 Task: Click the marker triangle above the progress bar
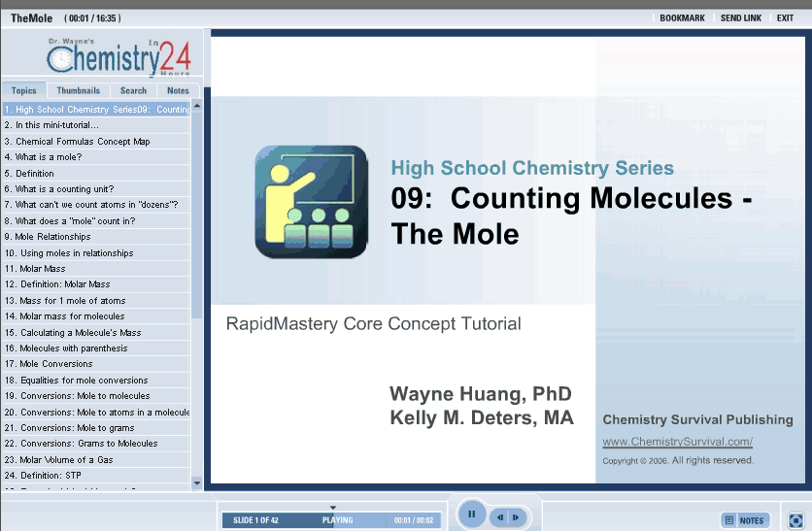332,507
